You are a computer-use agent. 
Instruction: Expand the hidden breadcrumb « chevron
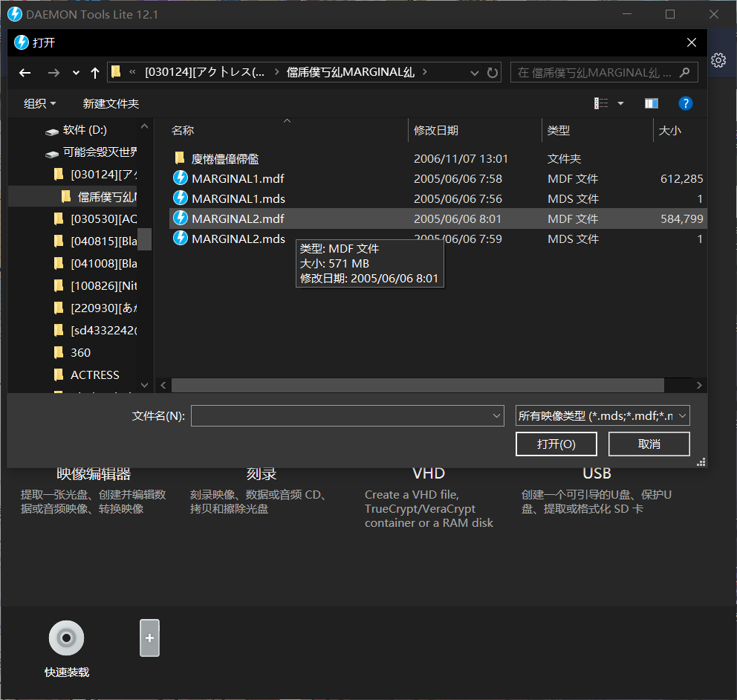[x=132, y=72]
